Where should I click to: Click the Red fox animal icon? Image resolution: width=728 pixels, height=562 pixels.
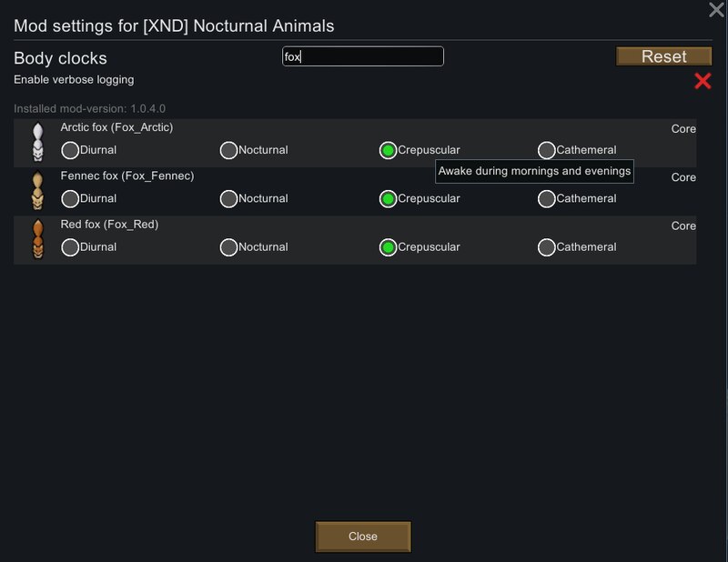37,239
